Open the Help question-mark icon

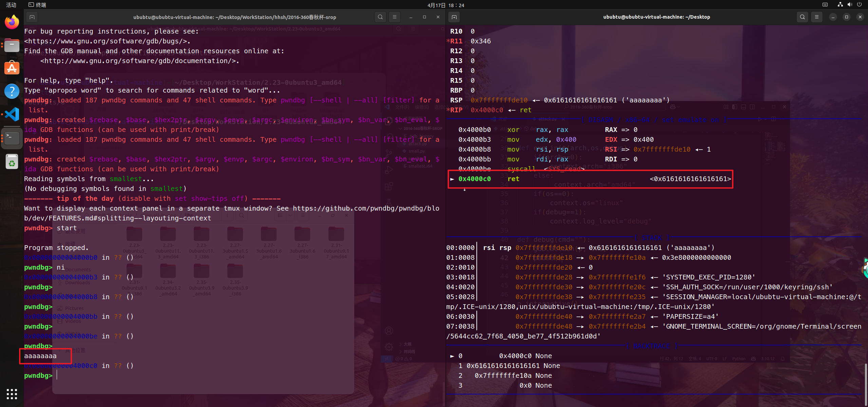coord(12,91)
